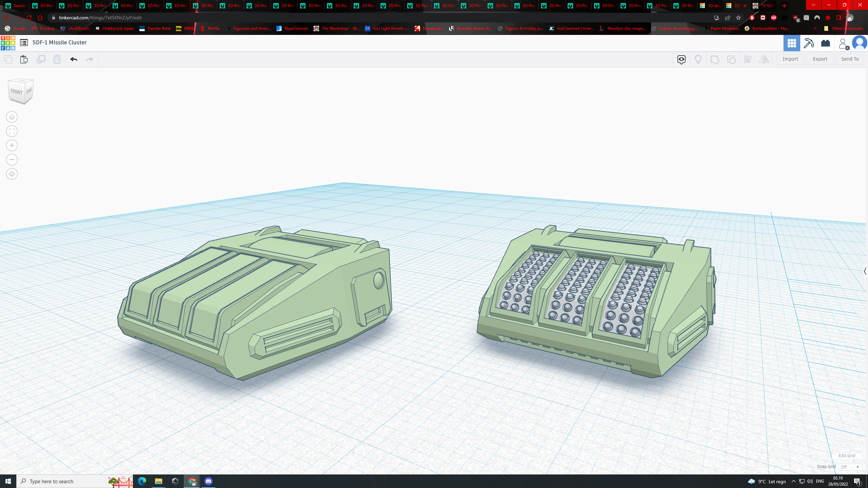The image size is (868, 488).
Task: Open the view settings eye icon
Action: (x=682, y=60)
